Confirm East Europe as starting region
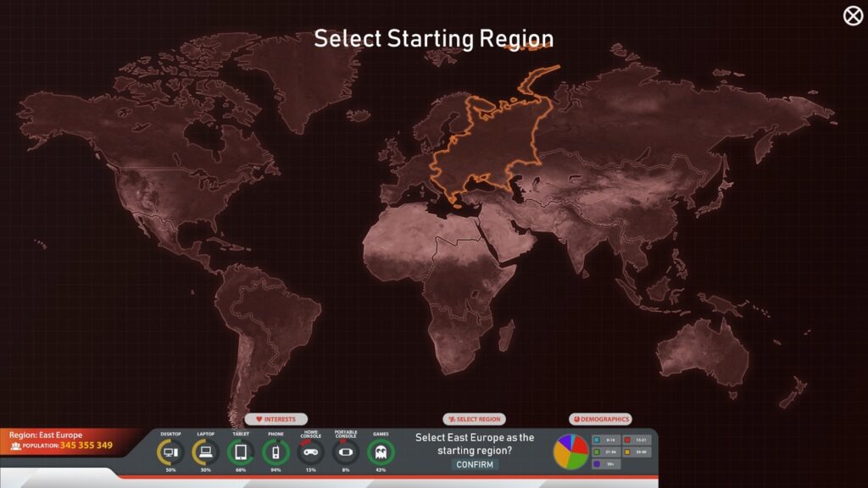This screenshot has height=488, width=868. [475, 464]
